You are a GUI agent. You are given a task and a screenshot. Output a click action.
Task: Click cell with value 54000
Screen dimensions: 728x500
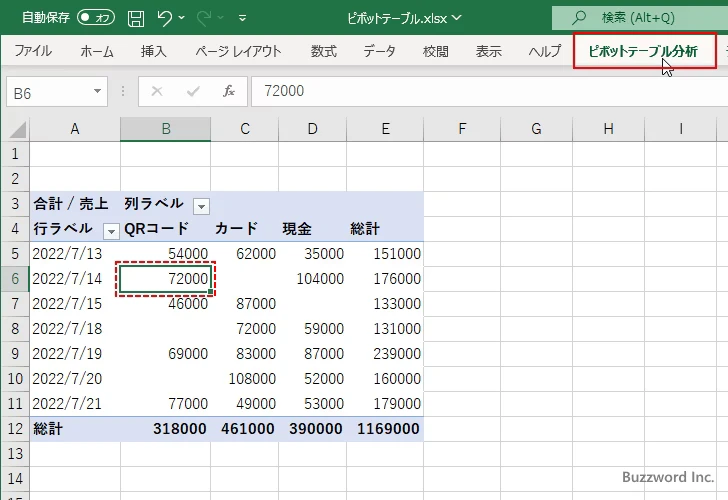click(x=165, y=254)
